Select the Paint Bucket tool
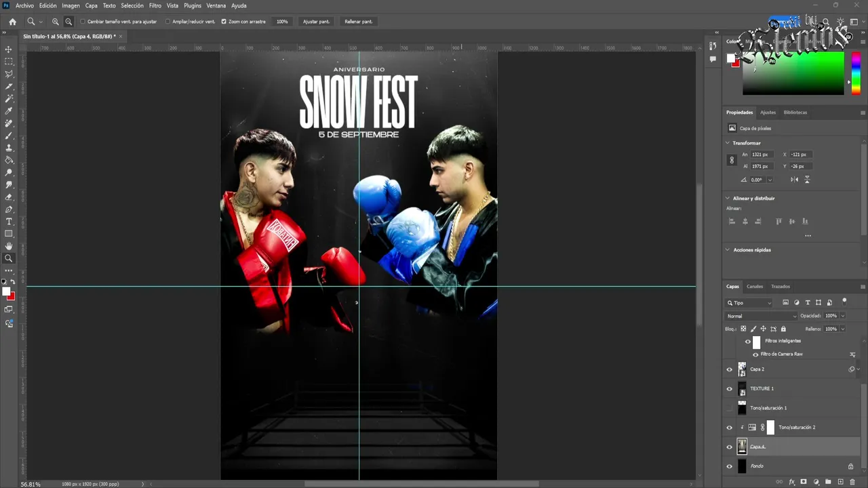This screenshot has width=868, height=488. click(x=9, y=160)
